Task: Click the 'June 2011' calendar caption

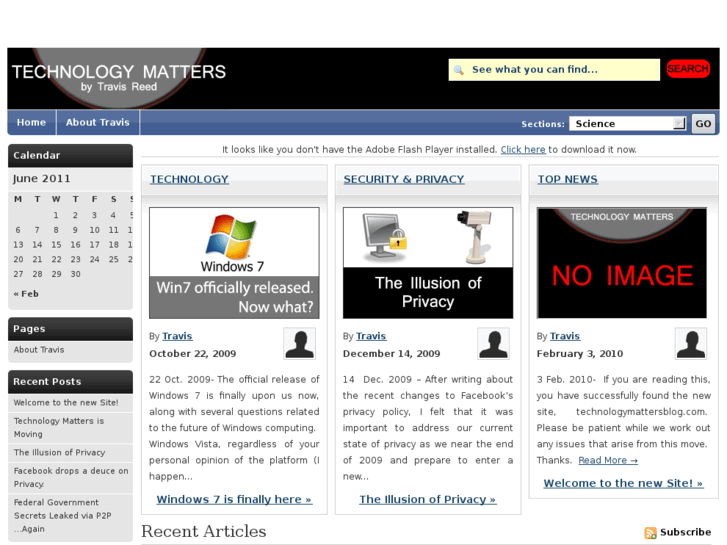Action: click(x=41, y=179)
